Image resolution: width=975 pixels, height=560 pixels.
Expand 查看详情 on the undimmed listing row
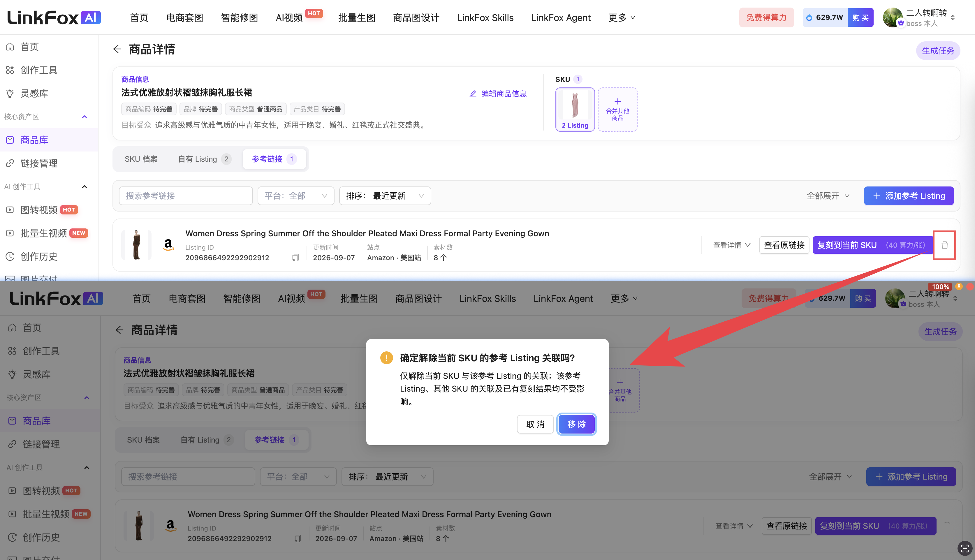coord(731,245)
